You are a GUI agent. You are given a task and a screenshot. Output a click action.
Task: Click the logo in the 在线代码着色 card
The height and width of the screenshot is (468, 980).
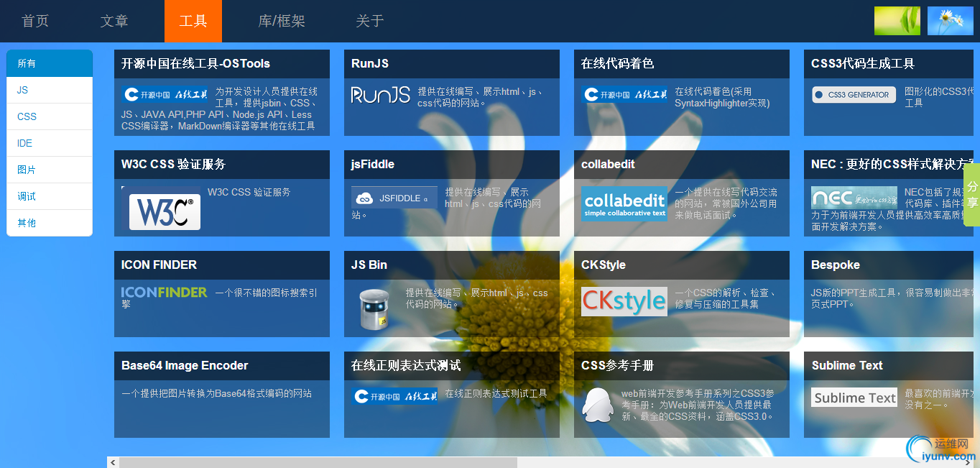(624, 94)
